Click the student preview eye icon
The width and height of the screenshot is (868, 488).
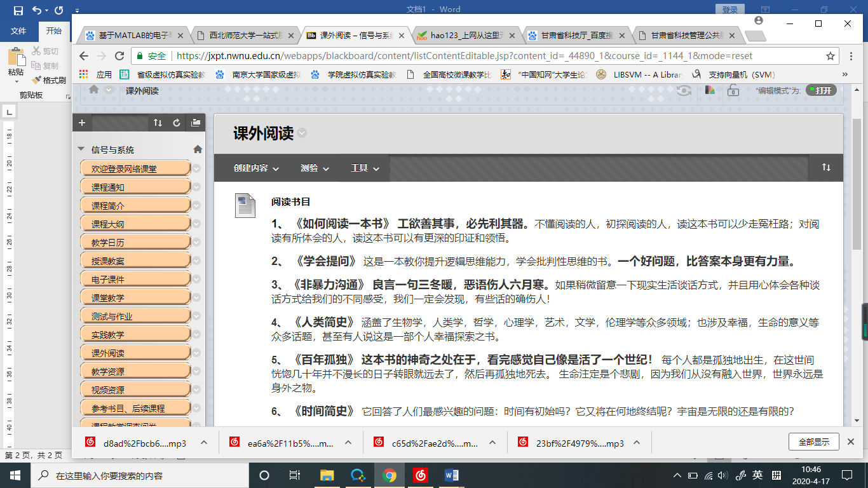(684, 90)
